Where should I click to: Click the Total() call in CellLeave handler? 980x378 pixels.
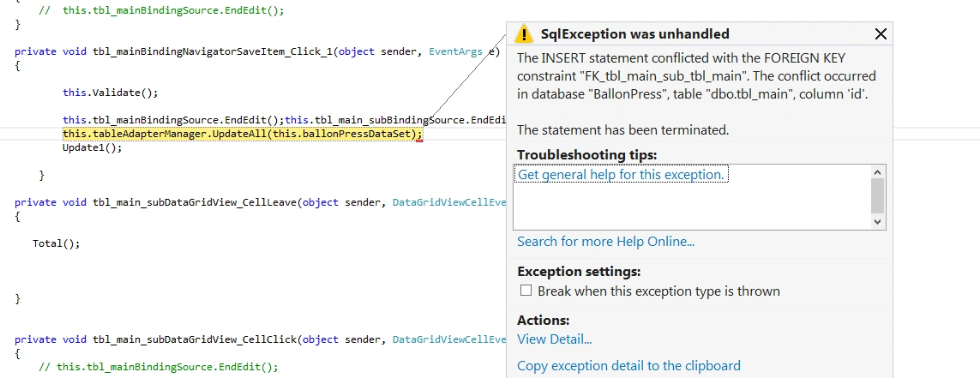[57, 243]
